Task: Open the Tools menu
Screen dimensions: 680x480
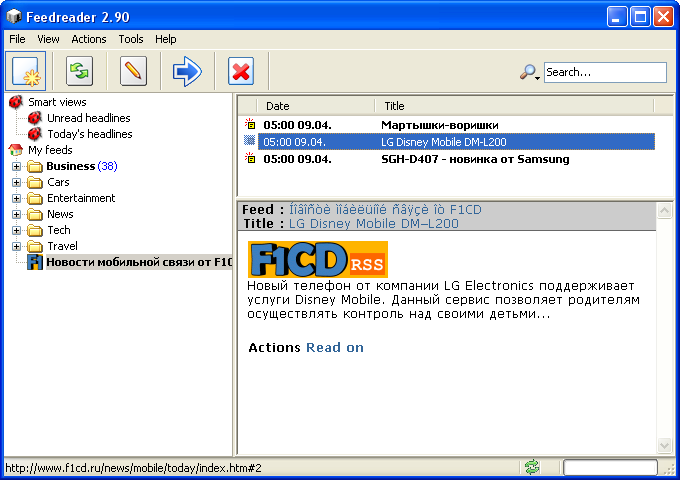Action: tap(131, 39)
